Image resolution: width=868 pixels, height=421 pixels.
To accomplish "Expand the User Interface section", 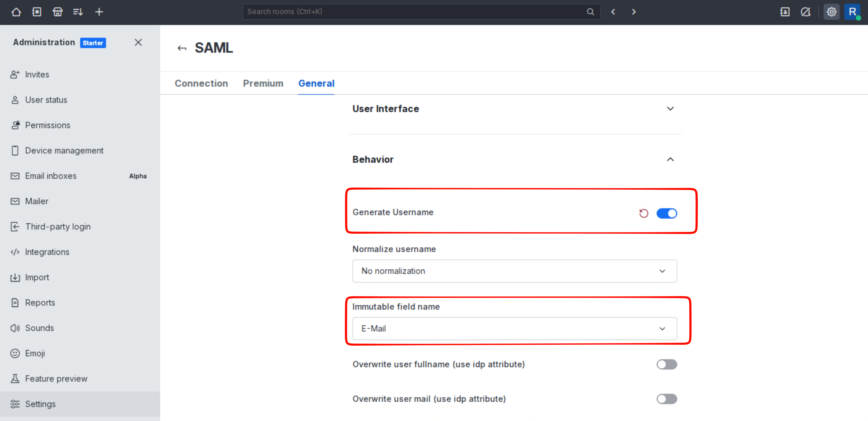I will [515, 109].
